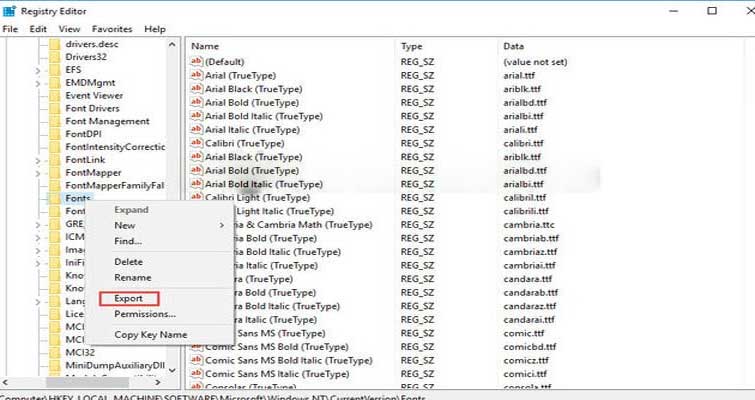Choose Permissions... from the context menu
This screenshot has height=400, width=755.
[x=145, y=314]
